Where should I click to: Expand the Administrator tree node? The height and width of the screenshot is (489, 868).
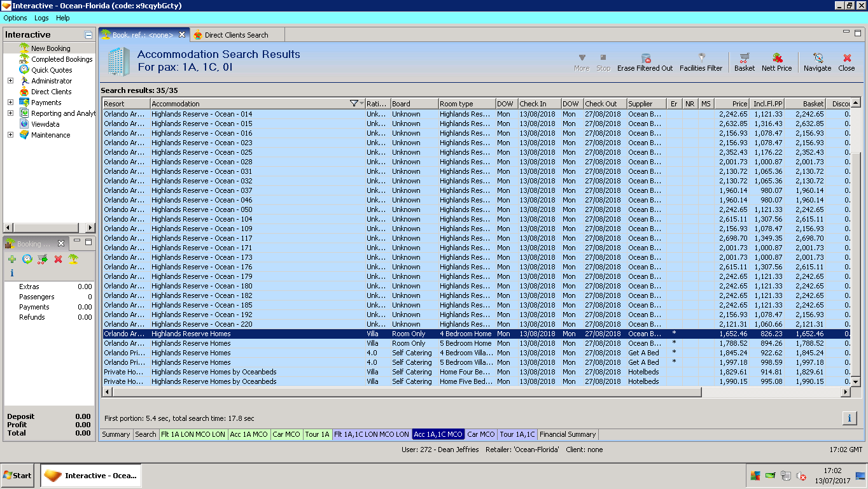[x=10, y=81]
